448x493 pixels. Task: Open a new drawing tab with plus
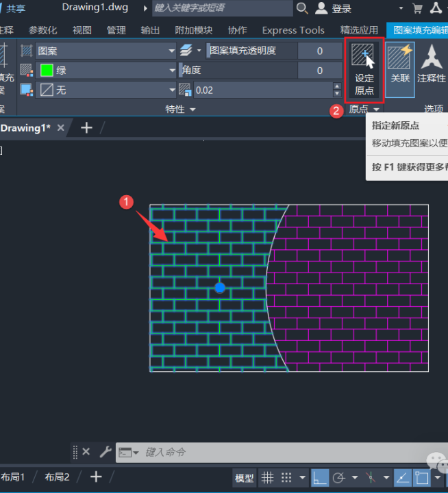(x=86, y=128)
